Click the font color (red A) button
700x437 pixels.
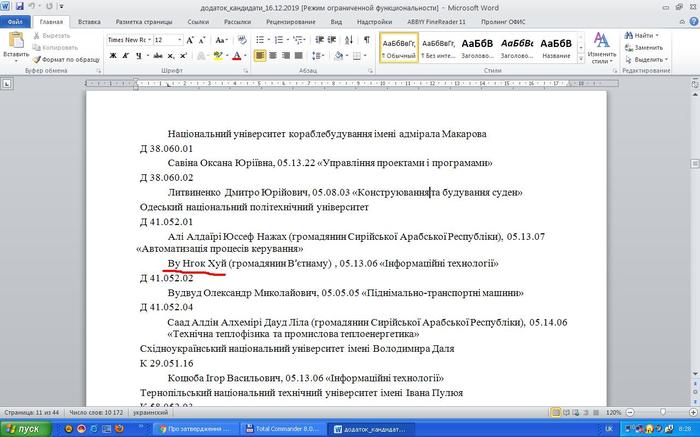pos(236,56)
